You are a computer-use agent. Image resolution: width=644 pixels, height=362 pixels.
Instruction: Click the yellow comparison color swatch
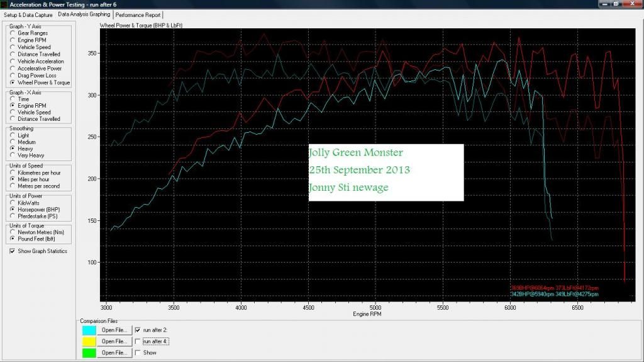[89, 341]
